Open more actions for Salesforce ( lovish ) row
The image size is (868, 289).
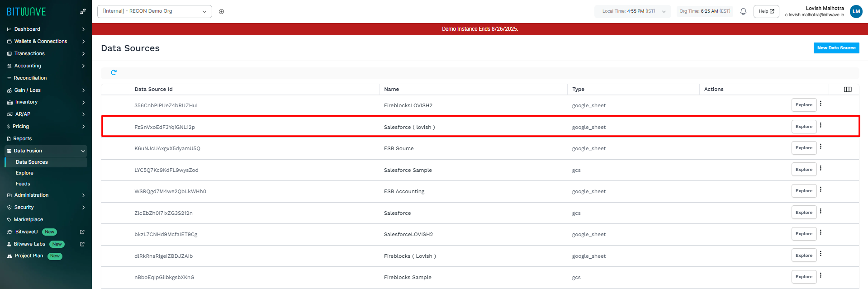coord(821,125)
